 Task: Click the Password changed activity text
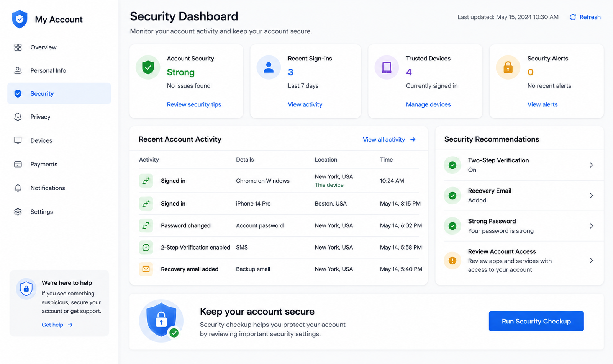tap(186, 225)
